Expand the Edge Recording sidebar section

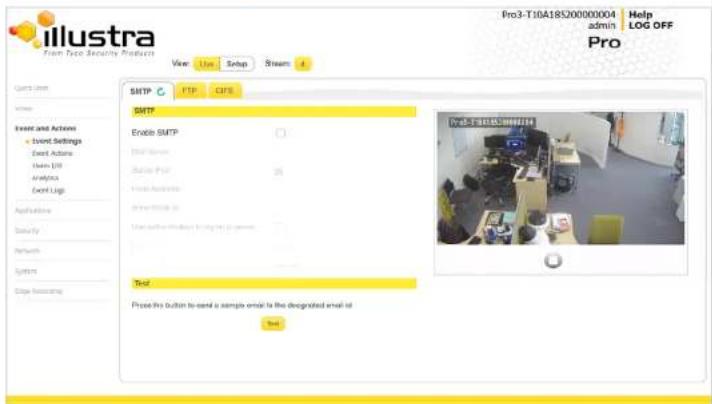(x=39, y=291)
